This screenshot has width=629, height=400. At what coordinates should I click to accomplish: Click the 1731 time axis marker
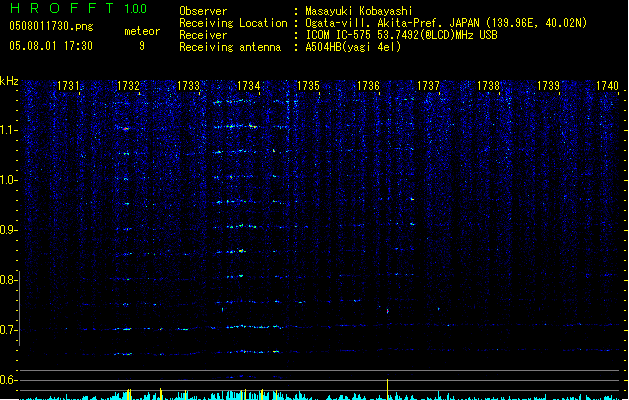point(68,86)
